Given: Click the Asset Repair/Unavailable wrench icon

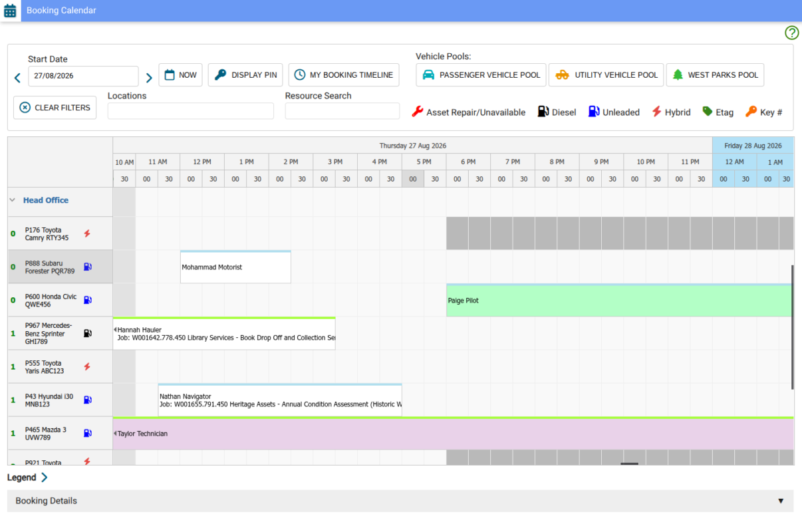Looking at the screenshot, I should [x=418, y=112].
